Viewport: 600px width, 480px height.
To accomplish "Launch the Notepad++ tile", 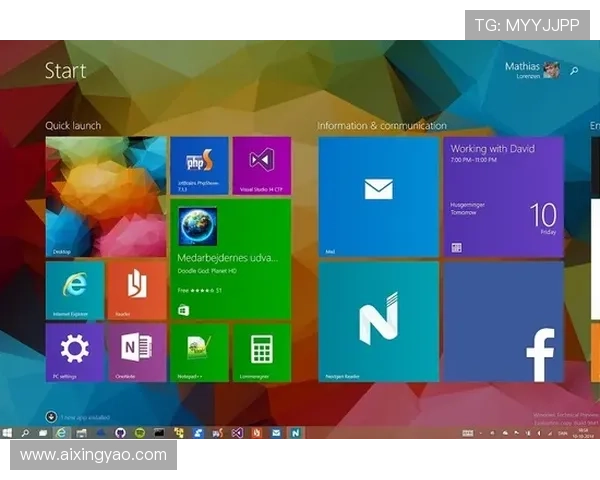I will coord(199,352).
